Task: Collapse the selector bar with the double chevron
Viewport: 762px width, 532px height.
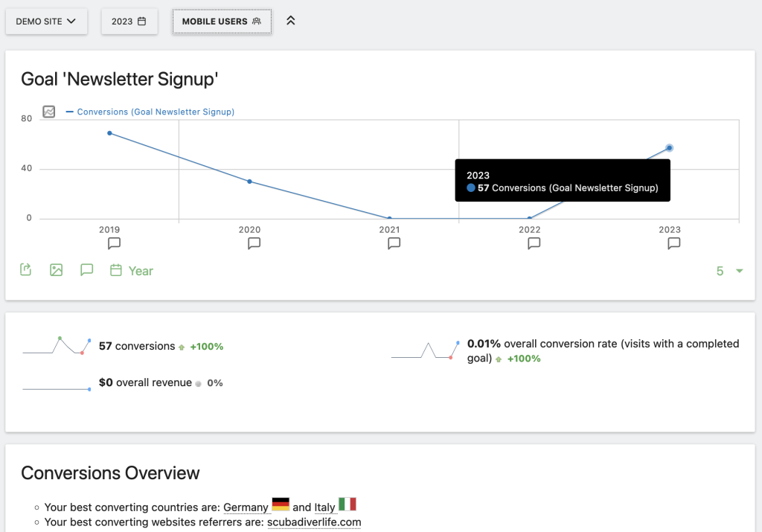Action: tap(290, 21)
